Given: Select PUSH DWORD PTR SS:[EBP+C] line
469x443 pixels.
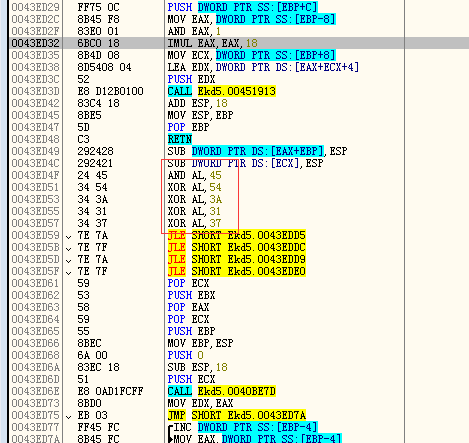Looking at the screenshot, I should pyautogui.click(x=242, y=7).
